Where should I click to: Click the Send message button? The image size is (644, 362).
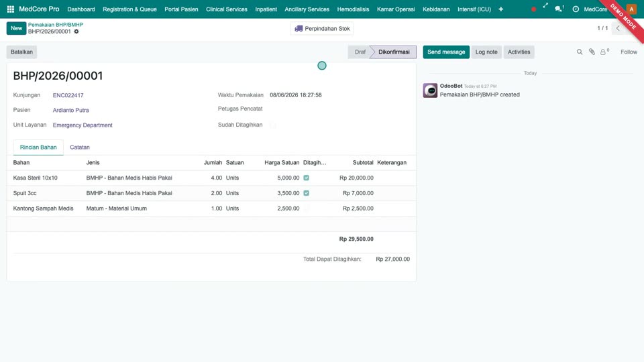(x=446, y=52)
